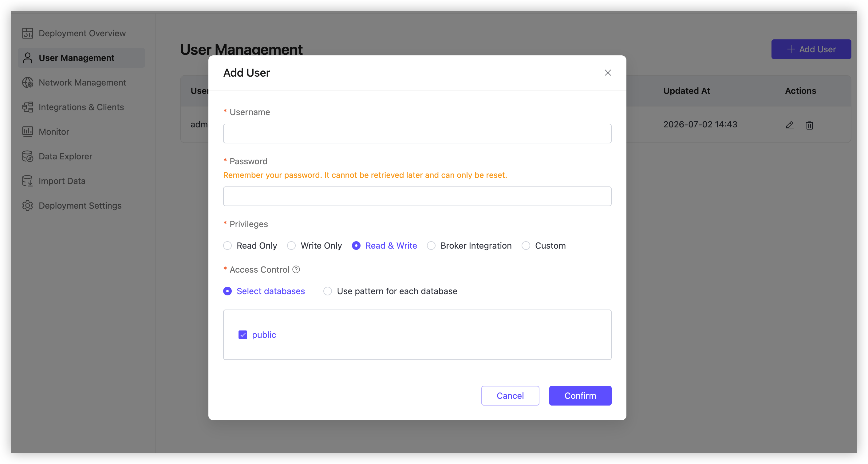Click the Updated At column header

point(686,91)
